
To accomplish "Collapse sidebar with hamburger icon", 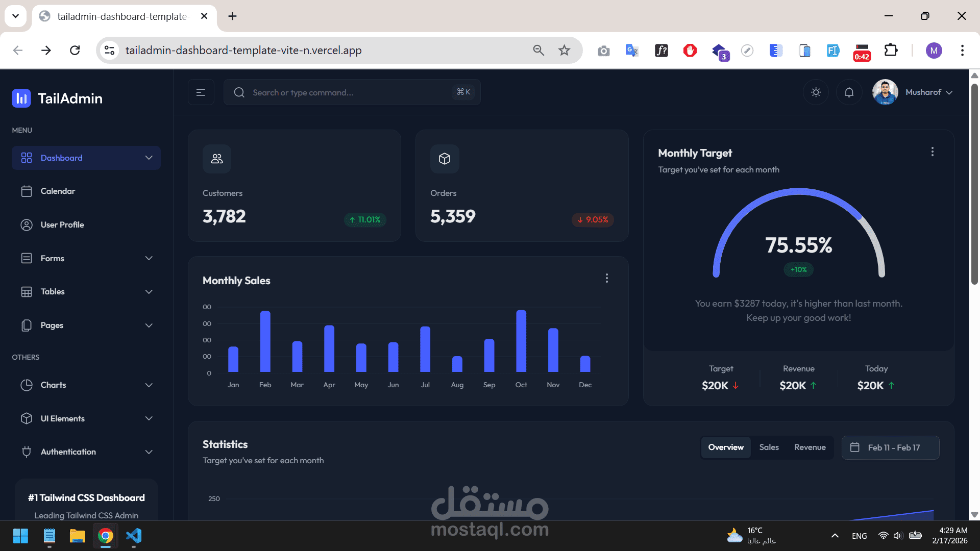I will click(x=201, y=92).
